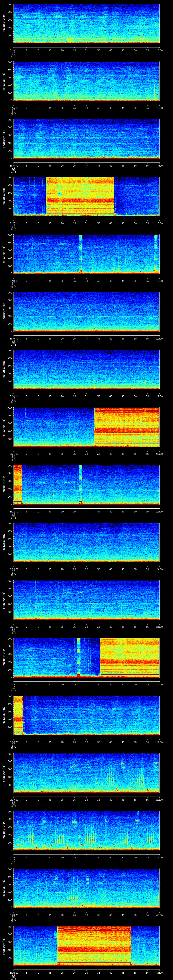Open the 8:16:00 spectrogram panel
Screen dimensions: 173x980
(86, 139)
